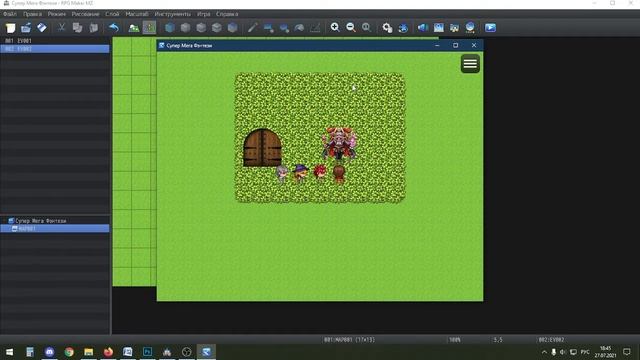The height and width of the screenshot is (360, 640).
Task: Undo last action with blue arrow
Action: coord(113,27)
